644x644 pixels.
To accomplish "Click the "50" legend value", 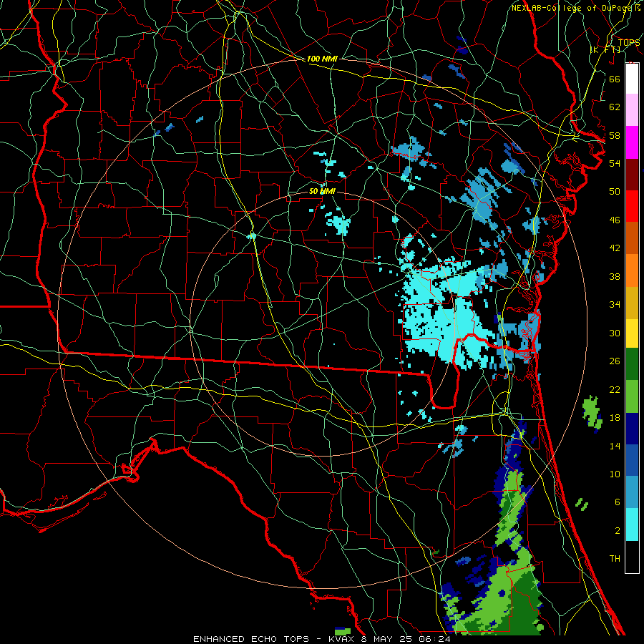I will 615,191.
